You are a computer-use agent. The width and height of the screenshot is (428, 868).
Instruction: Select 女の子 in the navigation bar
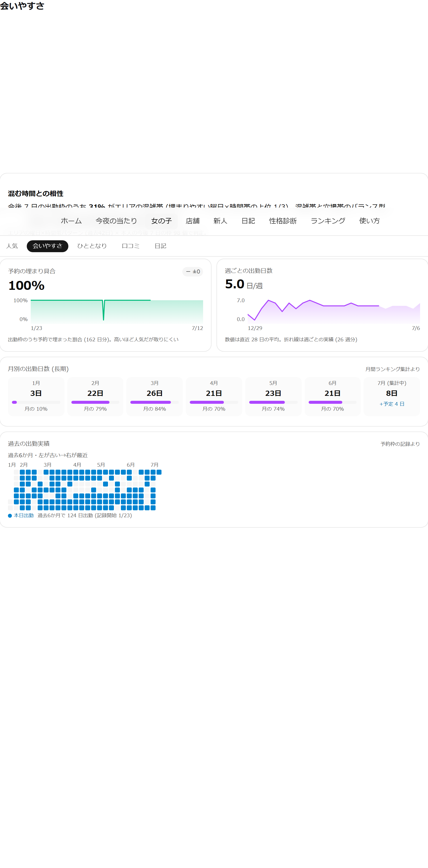tap(161, 221)
